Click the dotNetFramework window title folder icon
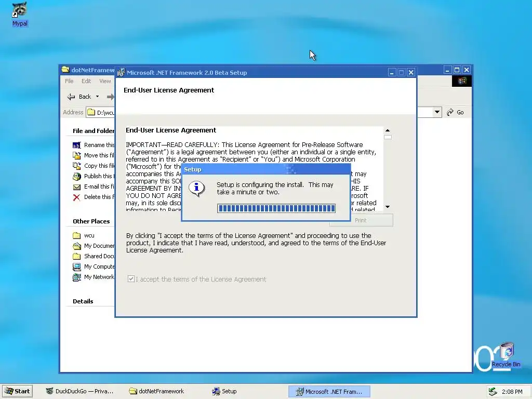 tap(65, 70)
